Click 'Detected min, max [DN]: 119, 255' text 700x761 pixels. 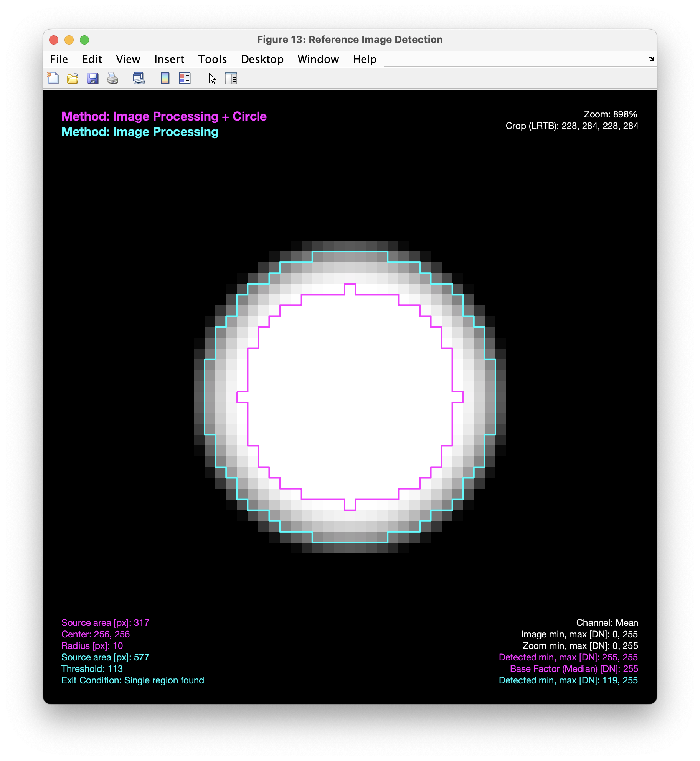568,680
